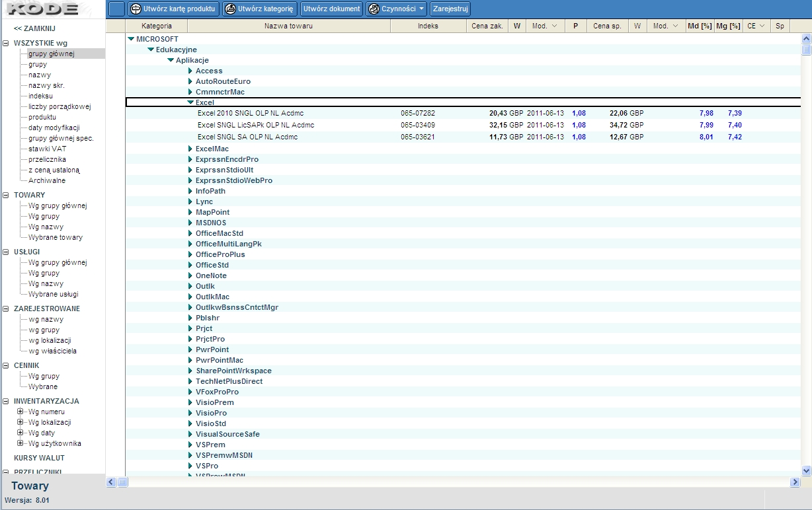This screenshot has width=812, height=510.
Task: Click the horizontal scrollbar thumb
Action: [122, 482]
